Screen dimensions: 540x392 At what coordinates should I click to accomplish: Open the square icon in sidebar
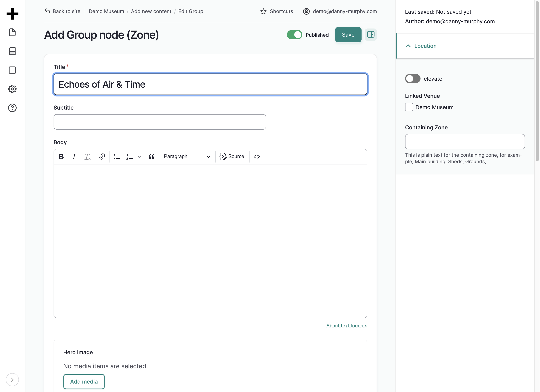click(x=12, y=70)
